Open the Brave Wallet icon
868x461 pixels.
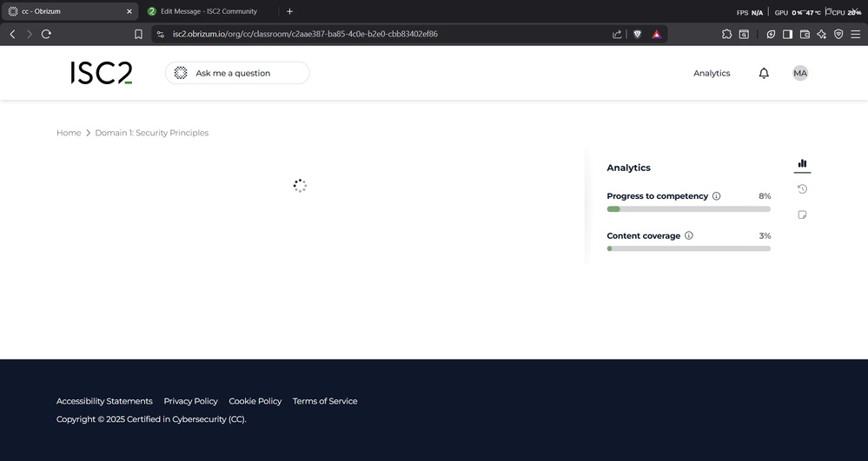pyautogui.click(x=805, y=35)
